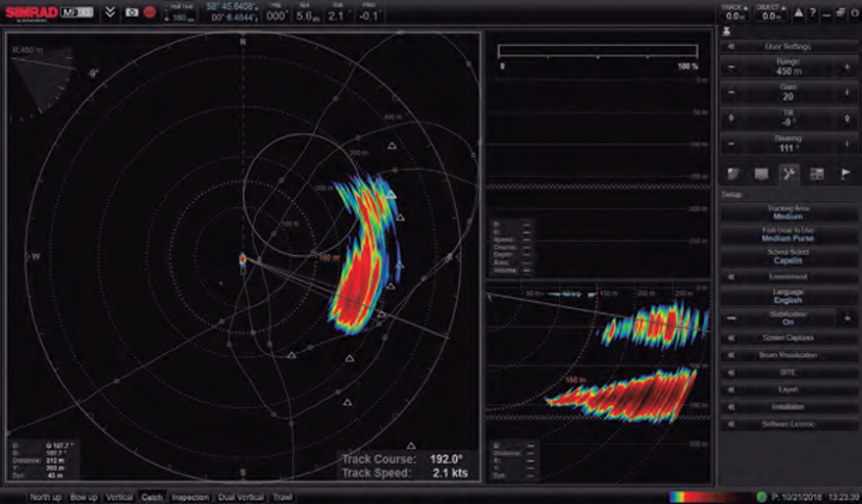Screen dimensions: 862x504
Task: Expand the double-chevron menu in the top bar
Action: point(111,13)
